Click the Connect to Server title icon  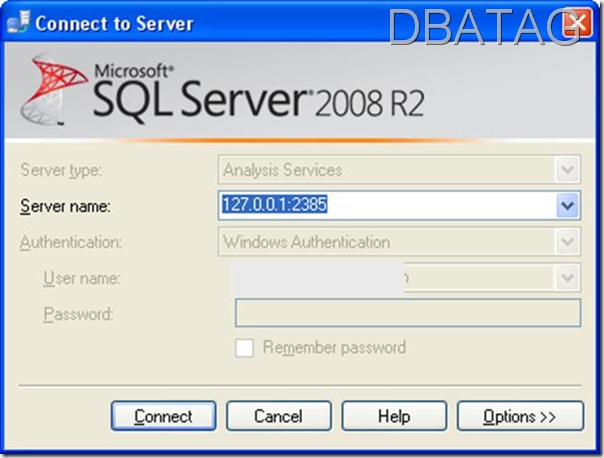click(x=18, y=22)
